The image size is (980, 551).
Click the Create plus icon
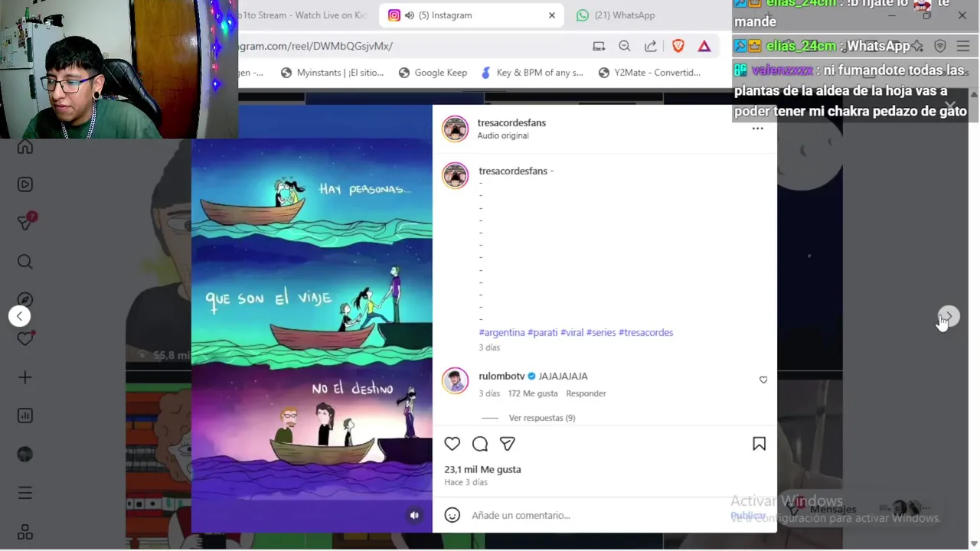25,377
